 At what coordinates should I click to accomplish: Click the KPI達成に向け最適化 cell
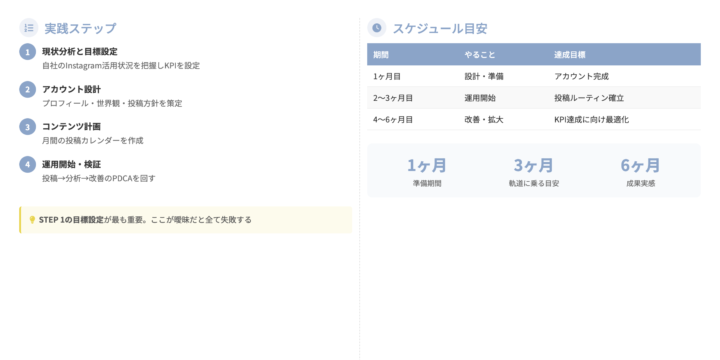point(591,120)
